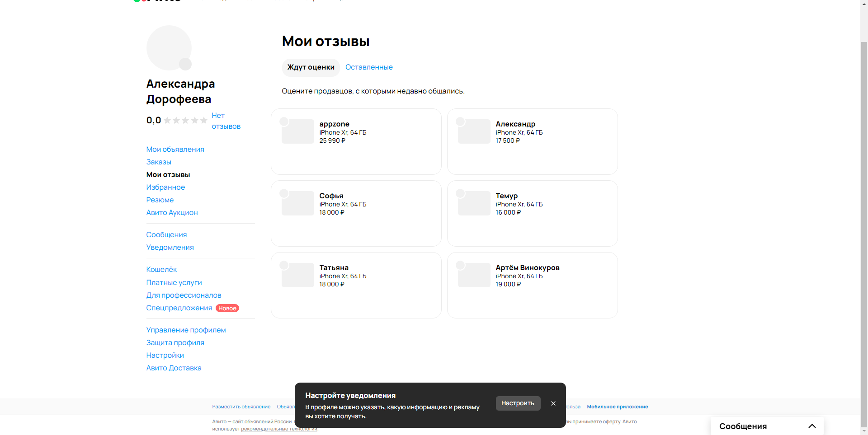Open footer link рекомендательные технологии
The image size is (868, 435).
click(279, 429)
